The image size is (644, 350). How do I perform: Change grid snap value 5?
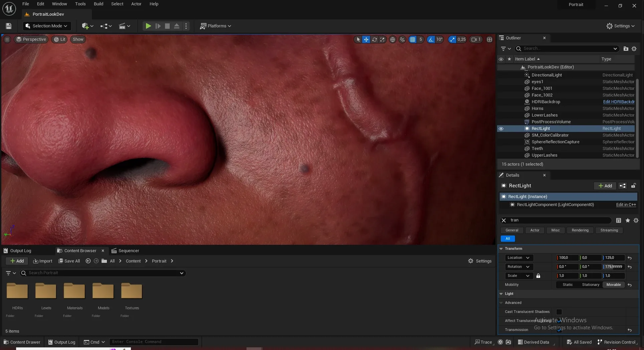click(421, 39)
